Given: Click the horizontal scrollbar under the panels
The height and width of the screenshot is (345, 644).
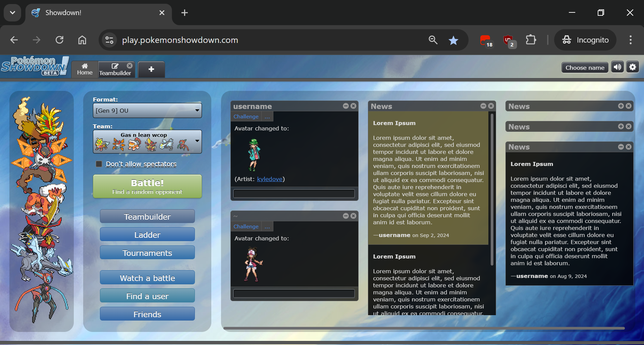Looking at the screenshot, I should [424, 328].
